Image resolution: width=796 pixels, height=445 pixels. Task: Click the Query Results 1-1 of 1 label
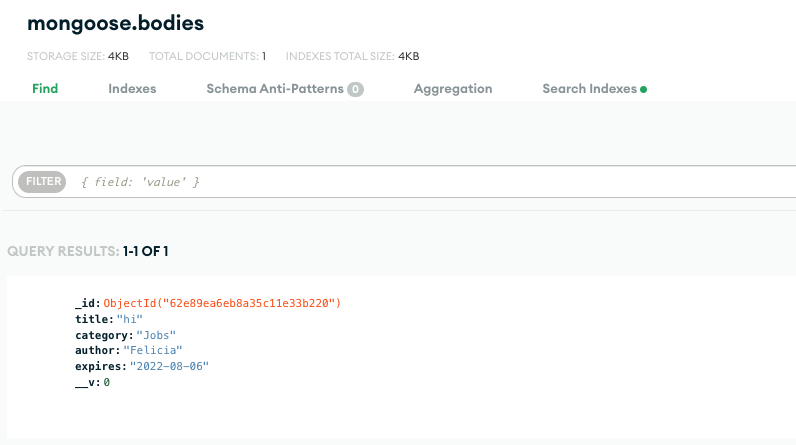click(88, 251)
